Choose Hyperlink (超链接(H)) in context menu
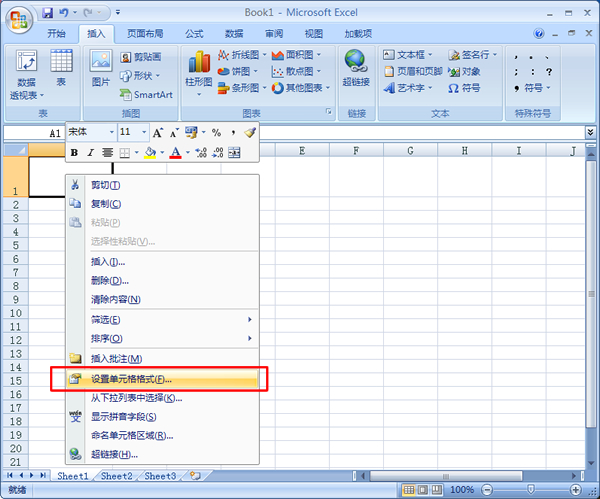Screen dimensions: 600x499 [162, 454]
